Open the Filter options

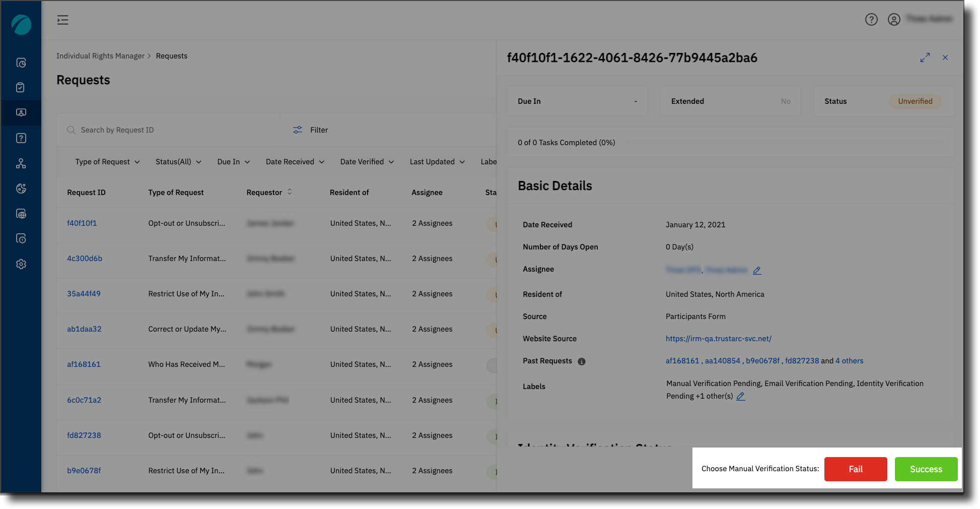point(310,130)
